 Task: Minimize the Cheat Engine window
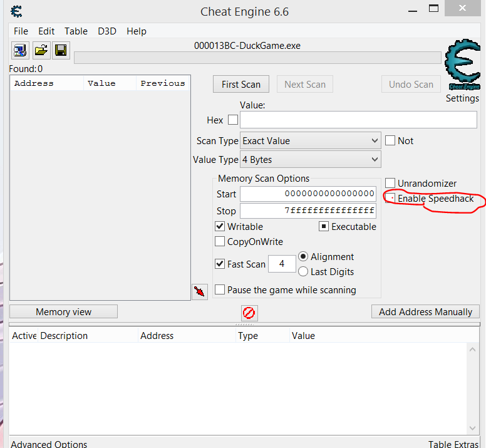click(x=413, y=10)
